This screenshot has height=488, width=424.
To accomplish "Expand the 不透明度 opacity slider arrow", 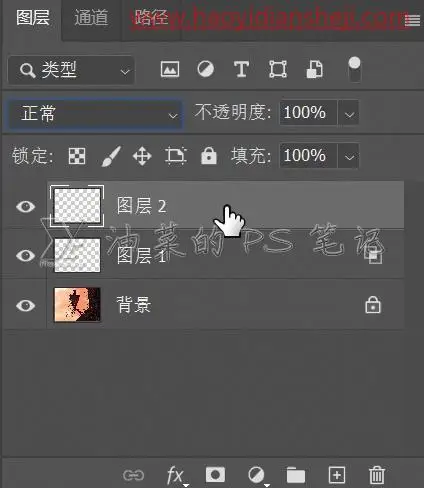I will coord(349,113).
